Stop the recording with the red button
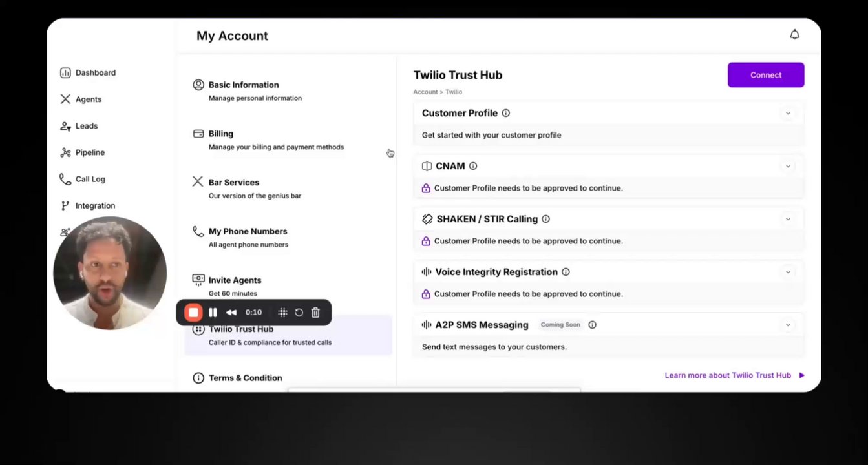The width and height of the screenshot is (868, 465). (x=193, y=313)
